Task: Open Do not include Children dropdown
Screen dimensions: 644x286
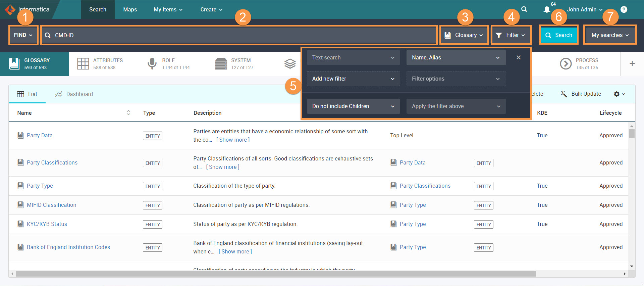Action: coord(353,106)
